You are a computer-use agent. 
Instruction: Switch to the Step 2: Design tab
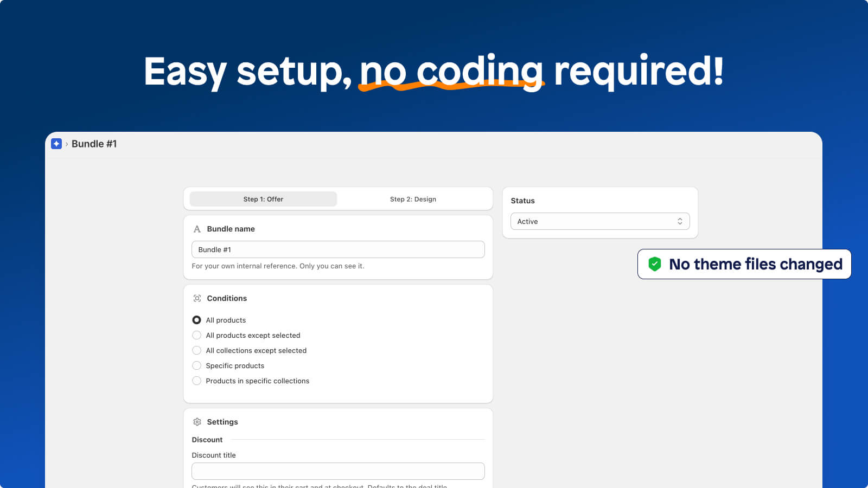(413, 199)
